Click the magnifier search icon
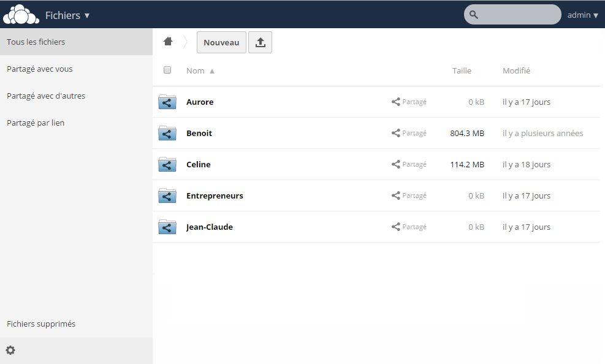The height and width of the screenshot is (364, 605). click(473, 15)
